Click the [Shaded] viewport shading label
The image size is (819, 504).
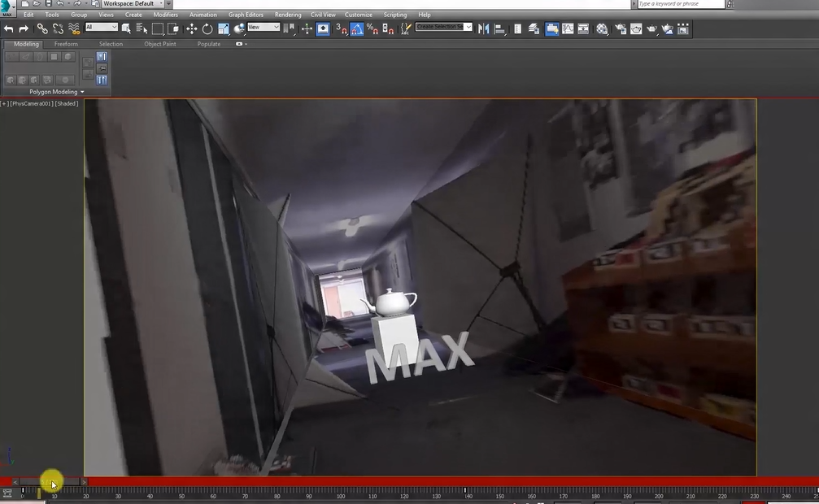[x=67, y=103]
